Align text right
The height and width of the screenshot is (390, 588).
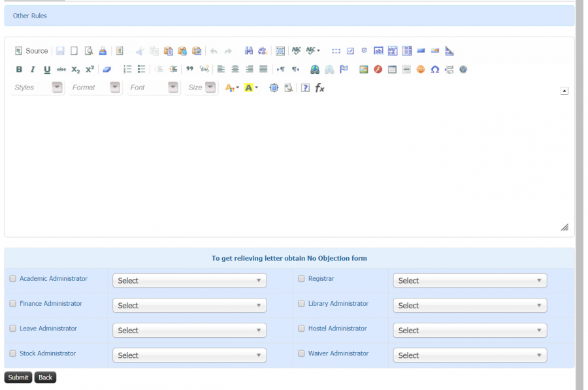250,69
